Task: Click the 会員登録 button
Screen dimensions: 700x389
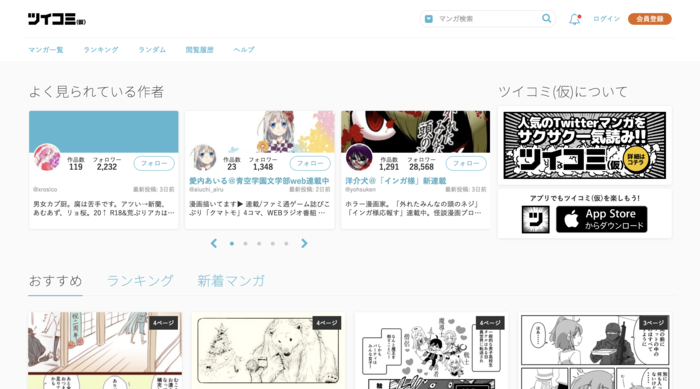Action: tap(650, 19)
